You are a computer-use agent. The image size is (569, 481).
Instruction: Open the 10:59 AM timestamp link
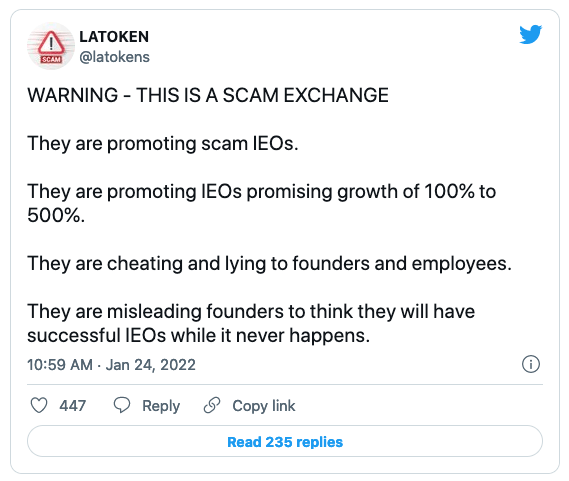(x=60, y=365)
